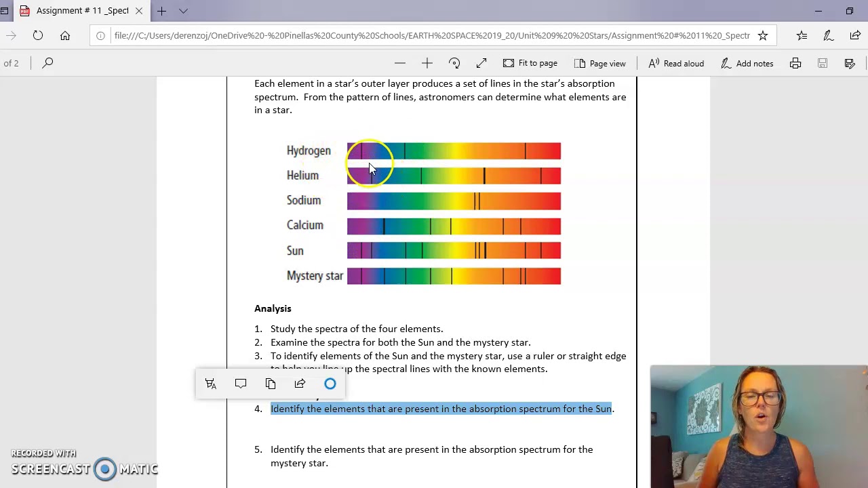The height and width of the screenshot is (488, 868).
Task: Start Read aloud
Action: coord(676,63)
